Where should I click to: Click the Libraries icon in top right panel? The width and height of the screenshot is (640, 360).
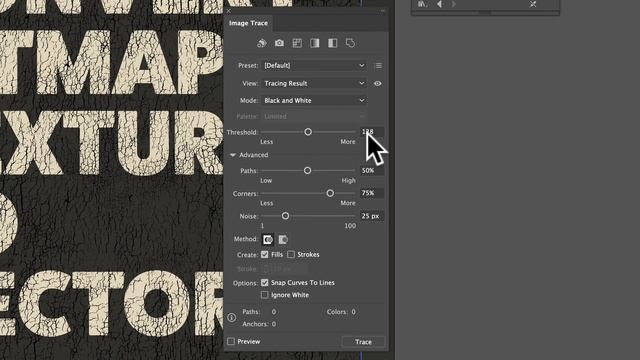click(x=422, y=4)
